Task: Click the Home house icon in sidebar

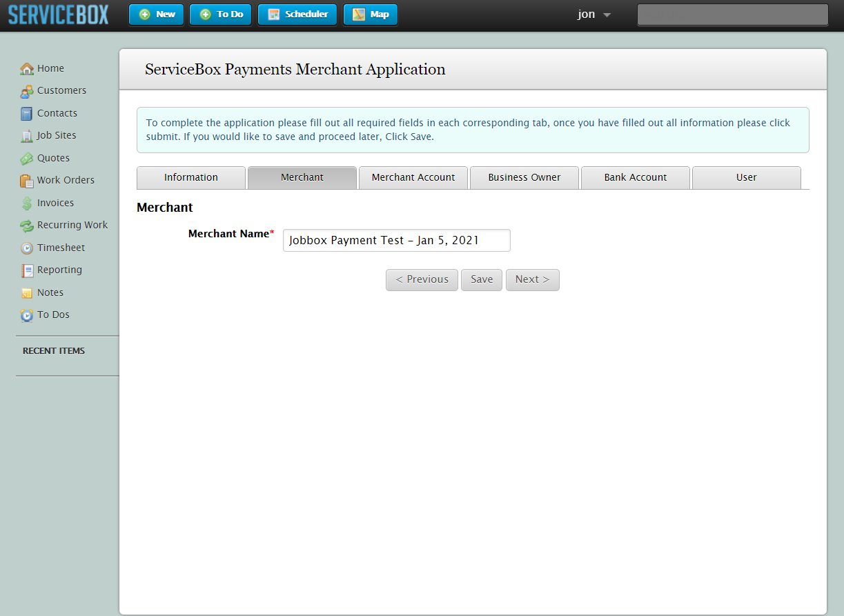Action: click(27, 69)
